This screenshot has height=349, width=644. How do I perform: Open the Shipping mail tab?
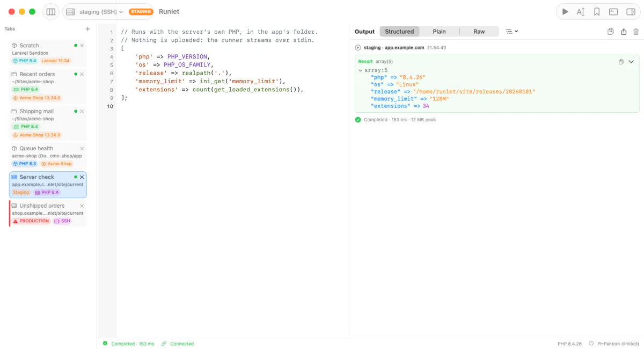(x=48, y=123)
